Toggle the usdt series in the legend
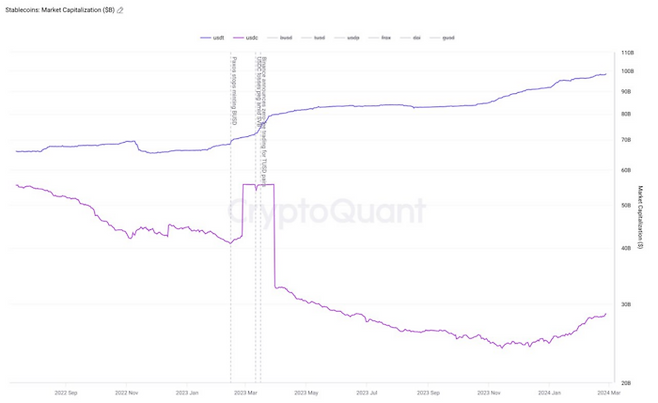 coord(212,38)
